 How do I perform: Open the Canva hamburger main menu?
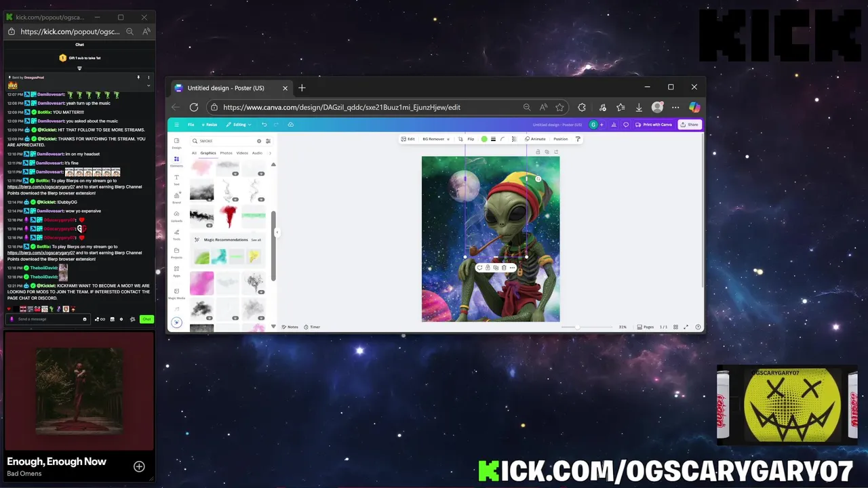coord(176,125)
